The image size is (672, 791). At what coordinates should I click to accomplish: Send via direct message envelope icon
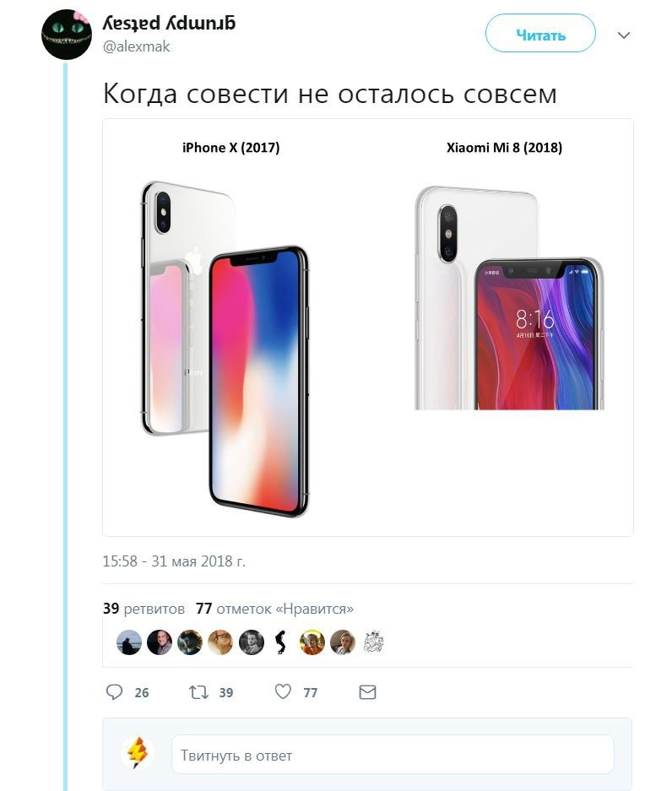click(x=367, y=692)
